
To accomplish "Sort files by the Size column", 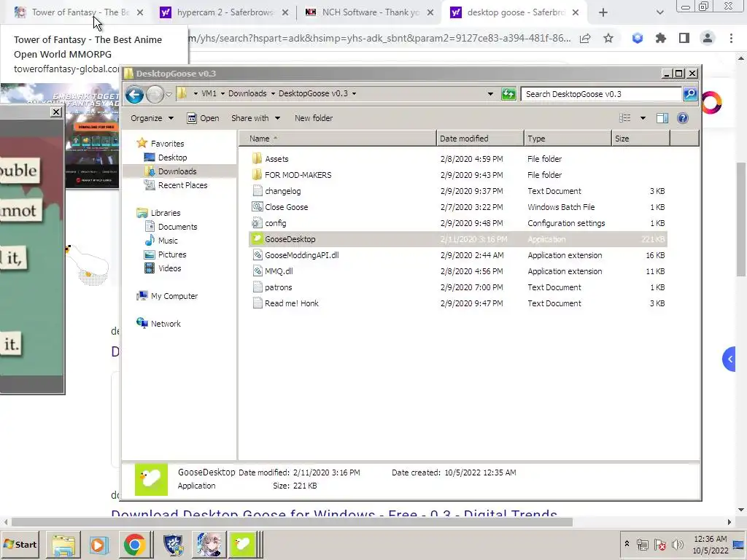I will pos(640,139).
